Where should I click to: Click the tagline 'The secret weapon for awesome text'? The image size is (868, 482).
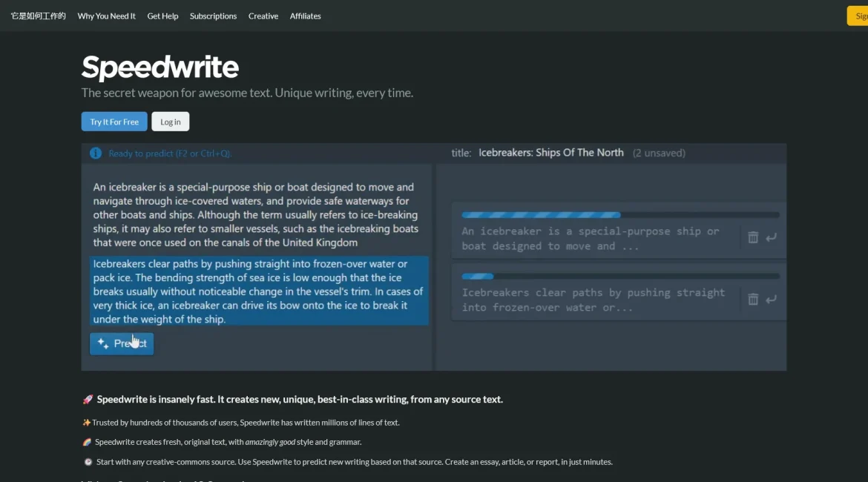point(248,93)
